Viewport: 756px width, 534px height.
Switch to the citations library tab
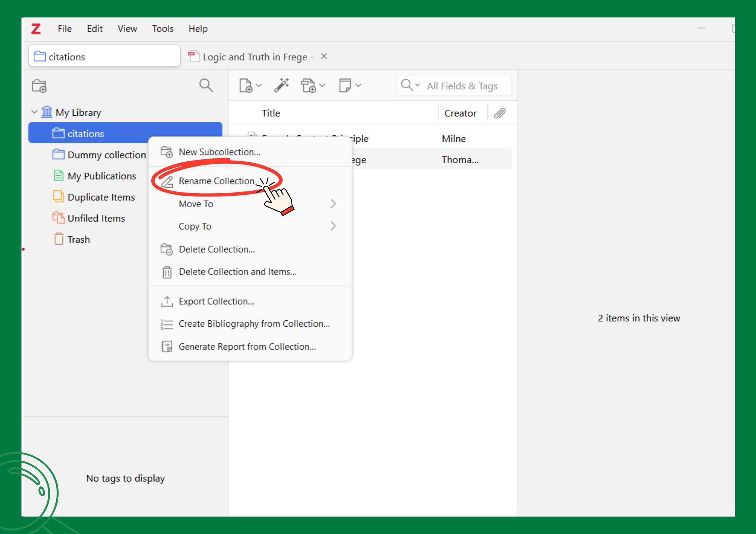pyautogui.click(x=104, y=56)
